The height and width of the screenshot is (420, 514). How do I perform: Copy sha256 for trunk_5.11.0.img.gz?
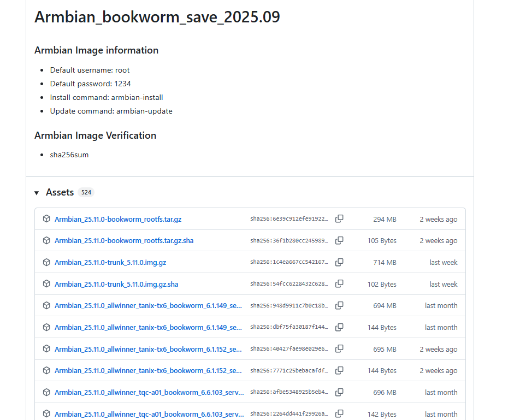click(x=339, y=262)
